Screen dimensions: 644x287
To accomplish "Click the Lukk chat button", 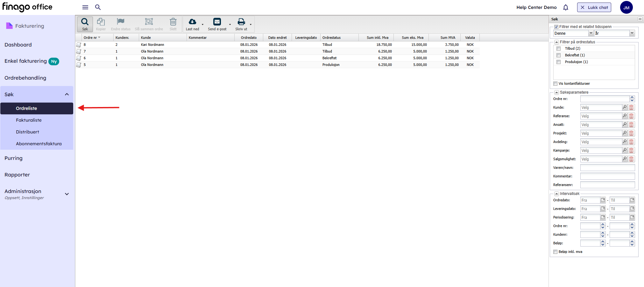I will [594, 7].
